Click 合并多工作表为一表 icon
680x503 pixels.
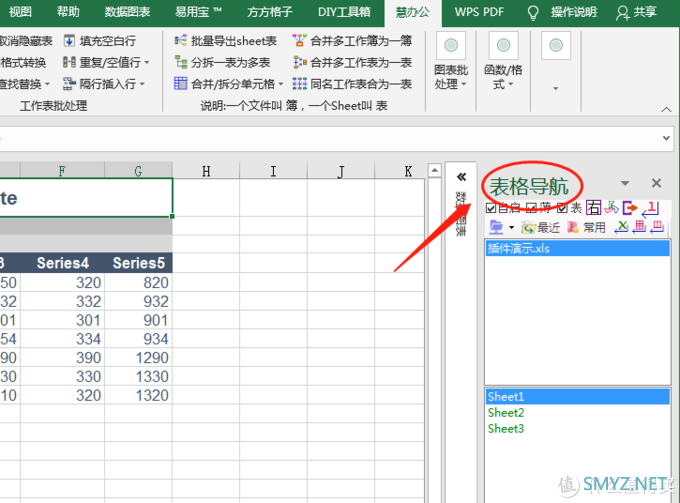tap(299, 62)
